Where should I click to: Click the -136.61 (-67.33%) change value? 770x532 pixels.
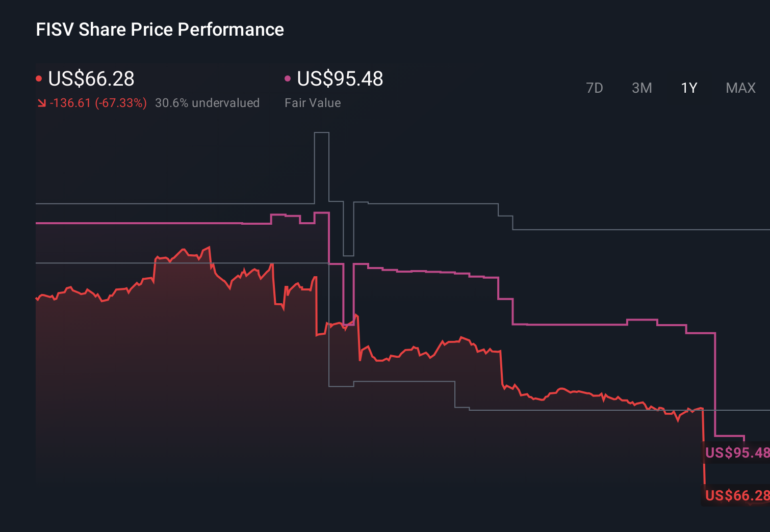(98, 103)
